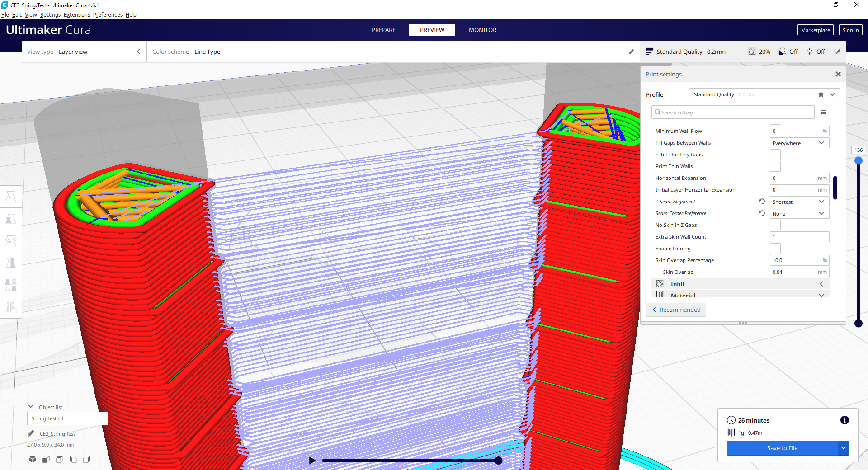This screenshot has width=868, height=470.
Task: Click the adhesion Off icon
Action: (809, 52)
